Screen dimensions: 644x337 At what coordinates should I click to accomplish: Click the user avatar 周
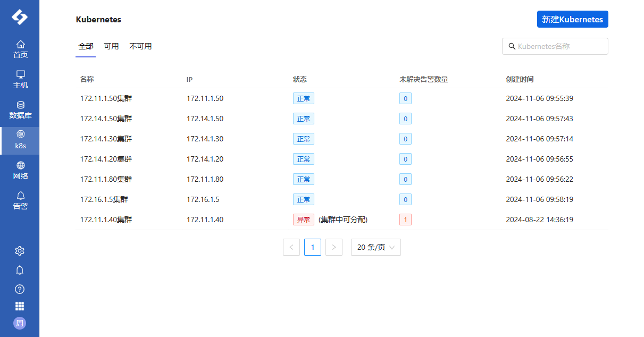click(20, 323)
